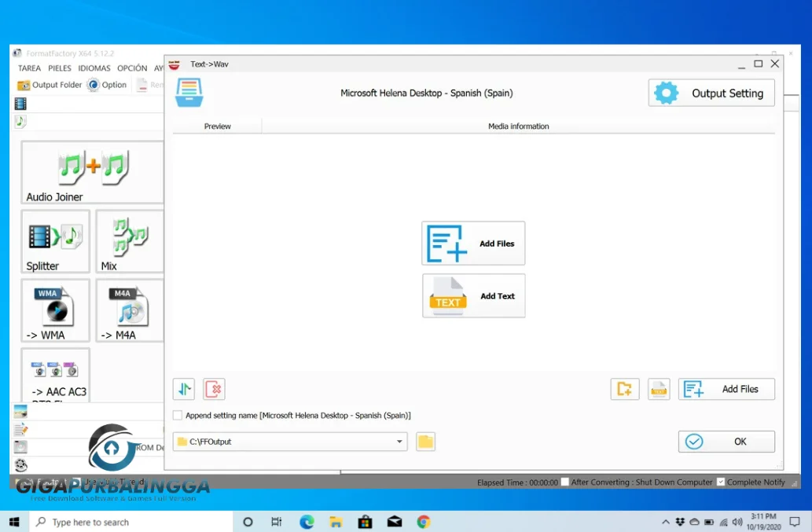
Task: Open PIELES menu in FormatFactory
Action: [x=60, y=68]
